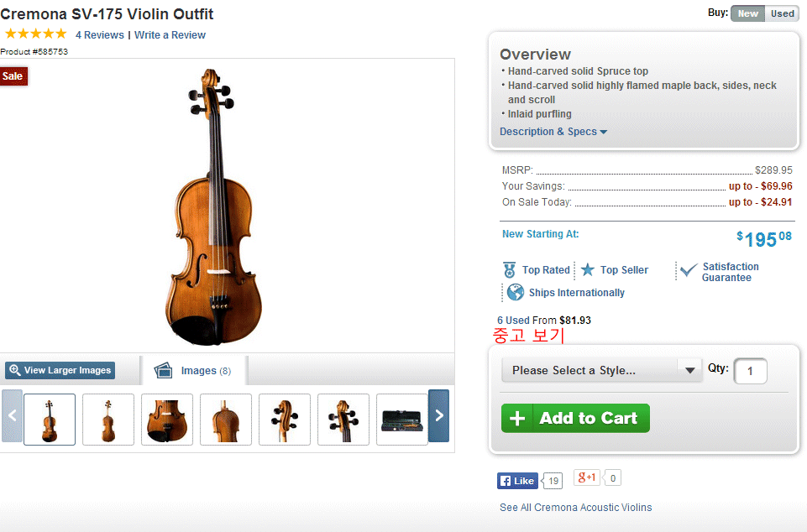Screen dimensions: 807x532
Task: Select the violin case thumbnail
Action: pos(402,419)
